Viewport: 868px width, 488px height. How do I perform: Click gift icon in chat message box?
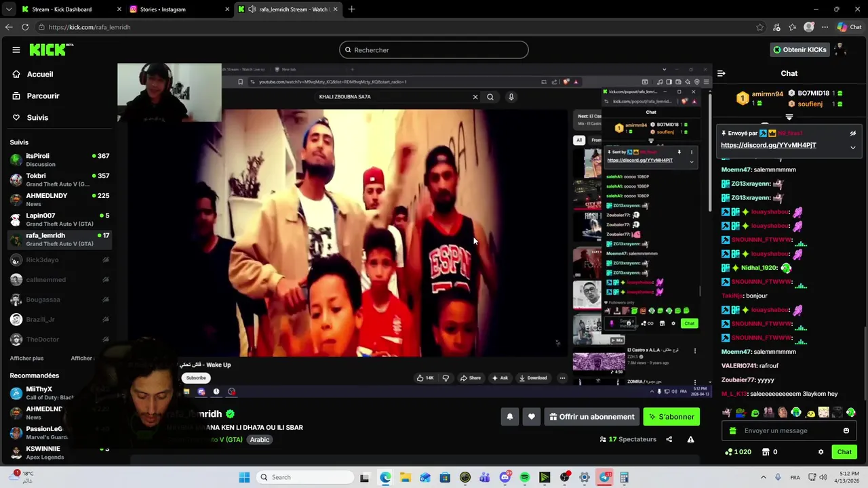[x=732, y=430]
